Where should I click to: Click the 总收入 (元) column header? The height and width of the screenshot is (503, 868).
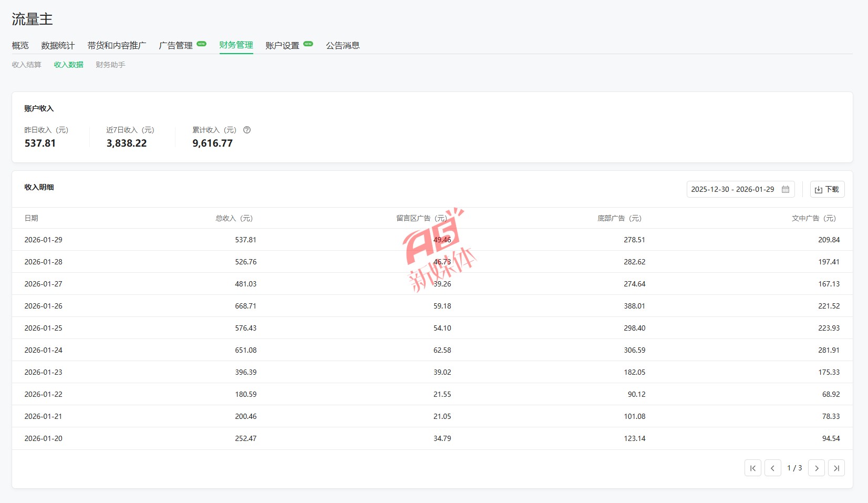coord(234,218)
